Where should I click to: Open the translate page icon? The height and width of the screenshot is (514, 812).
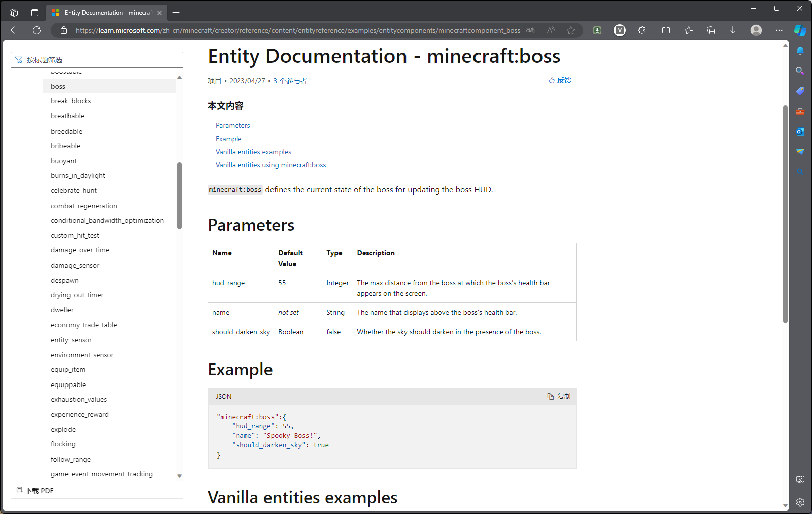(x=530, y=30)
